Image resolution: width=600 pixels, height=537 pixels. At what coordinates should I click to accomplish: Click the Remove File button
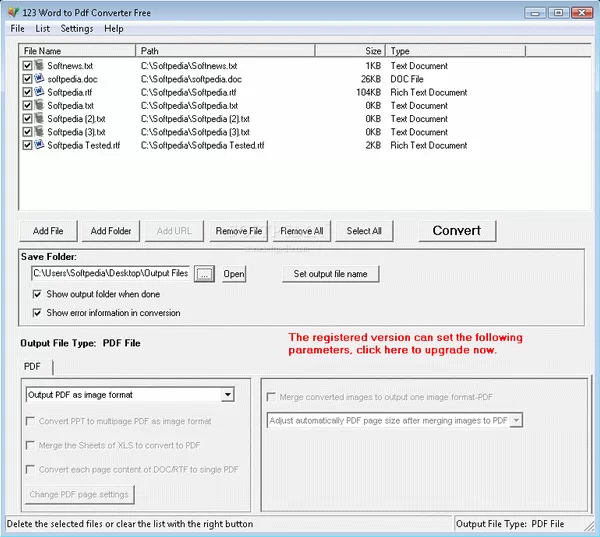238,231
